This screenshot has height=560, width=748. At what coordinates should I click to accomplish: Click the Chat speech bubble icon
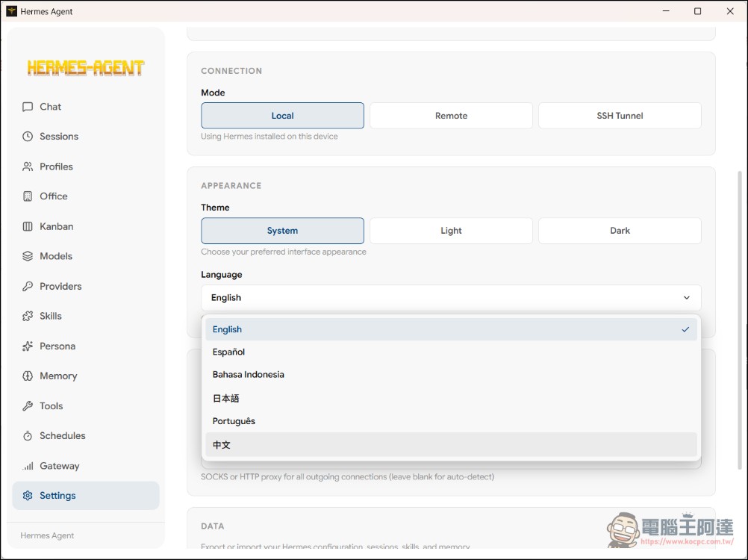pos(28,107)
